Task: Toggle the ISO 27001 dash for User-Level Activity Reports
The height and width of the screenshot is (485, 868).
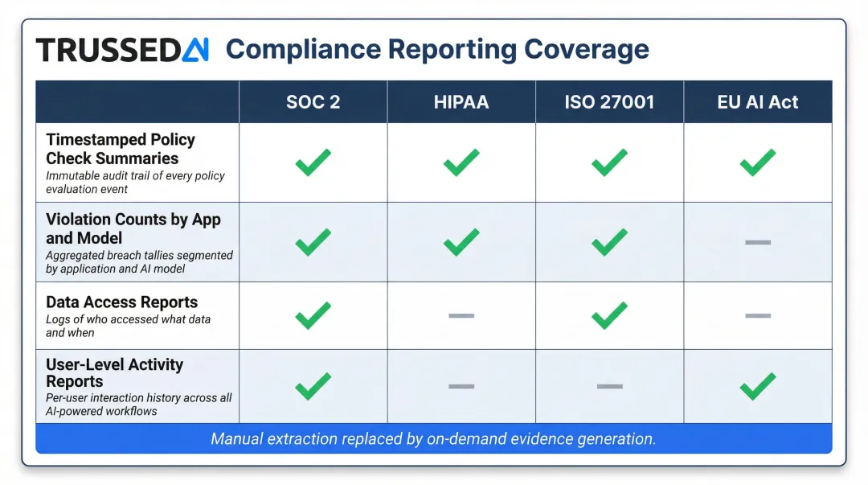Action: pyautogui.click(x=608, y=386)
